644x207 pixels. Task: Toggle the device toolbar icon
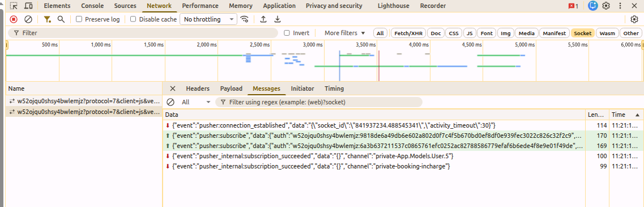click(x=28, y=6)
